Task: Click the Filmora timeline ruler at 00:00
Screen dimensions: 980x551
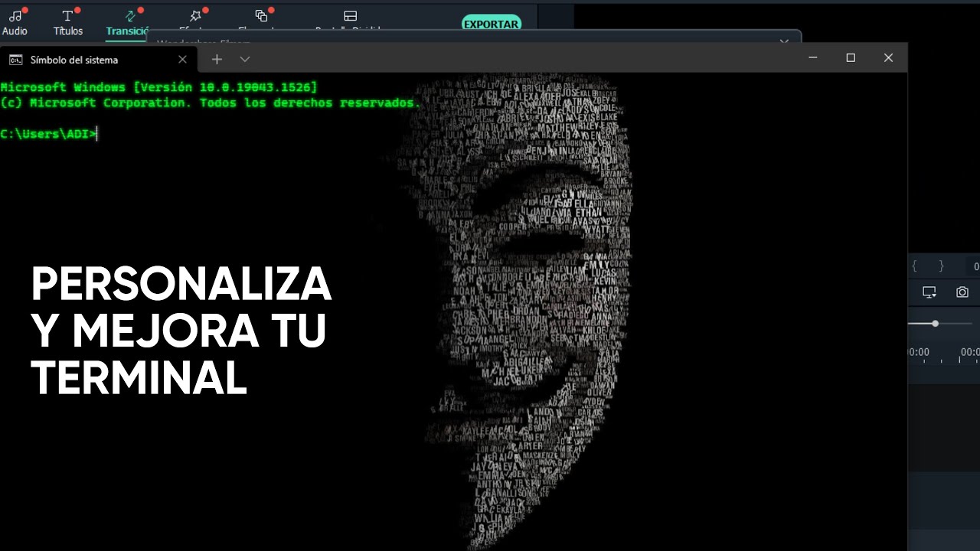Action: click(x=919, y=352)
